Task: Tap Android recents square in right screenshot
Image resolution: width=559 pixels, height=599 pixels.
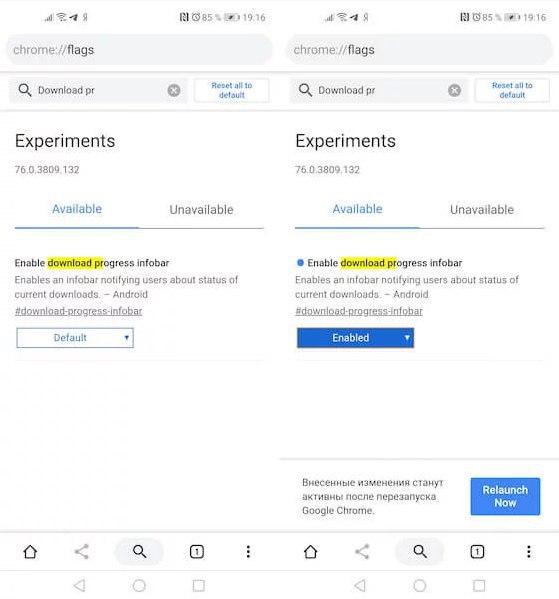Action: click(x=479, y=585)
